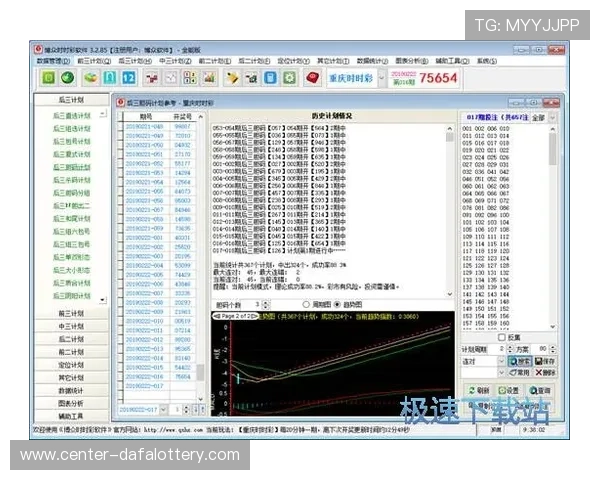Click the 胆码个数 stepper arrows
Image resolution: width=600 pixels, height=480 pixels.
pyautogui.click(x=266, y=305)
